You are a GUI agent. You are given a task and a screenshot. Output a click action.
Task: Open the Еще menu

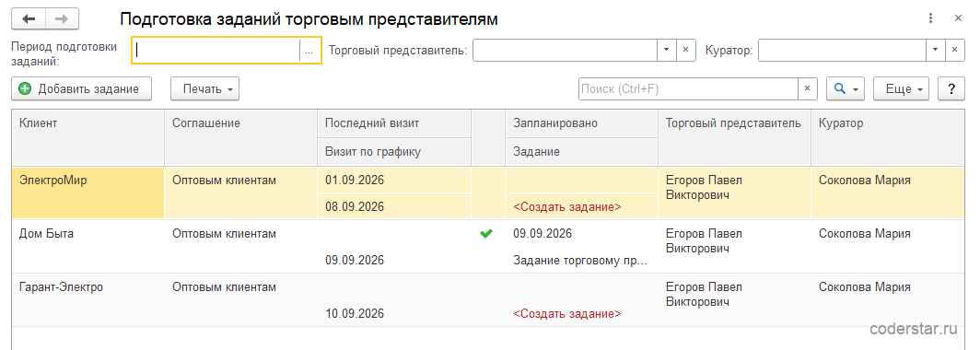[x=901, y=88]
